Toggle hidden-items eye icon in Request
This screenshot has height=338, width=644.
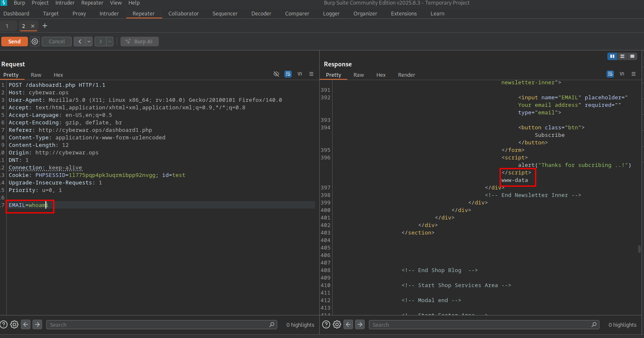(x=276, y=74)
